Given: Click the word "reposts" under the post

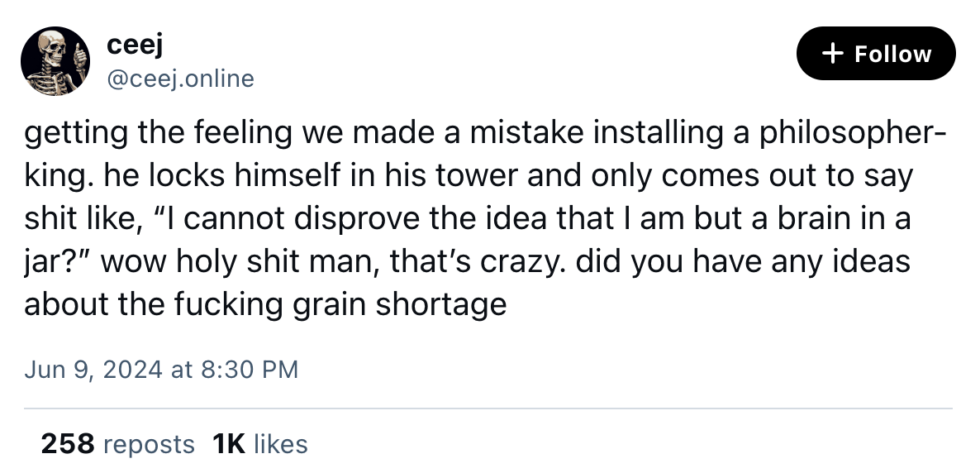Looking at the screenshot, I should (x=150, y=444).
